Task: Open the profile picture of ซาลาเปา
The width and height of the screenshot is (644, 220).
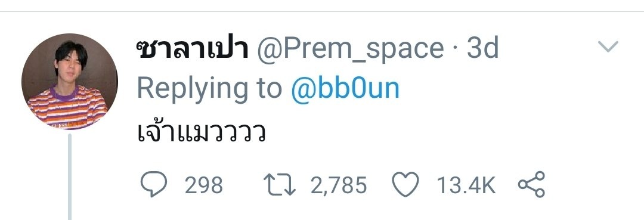Action: click(70, 81)
